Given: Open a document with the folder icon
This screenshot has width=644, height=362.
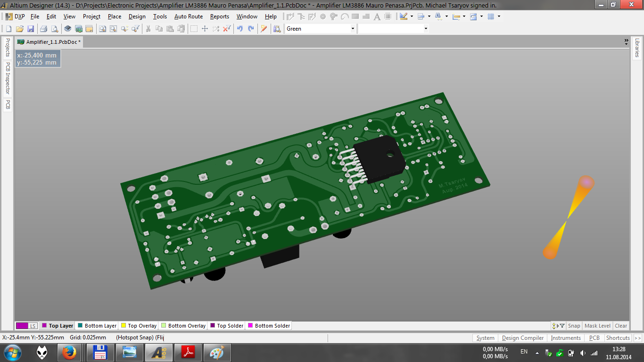Looking at the screenshot, I should pos(20,29).
